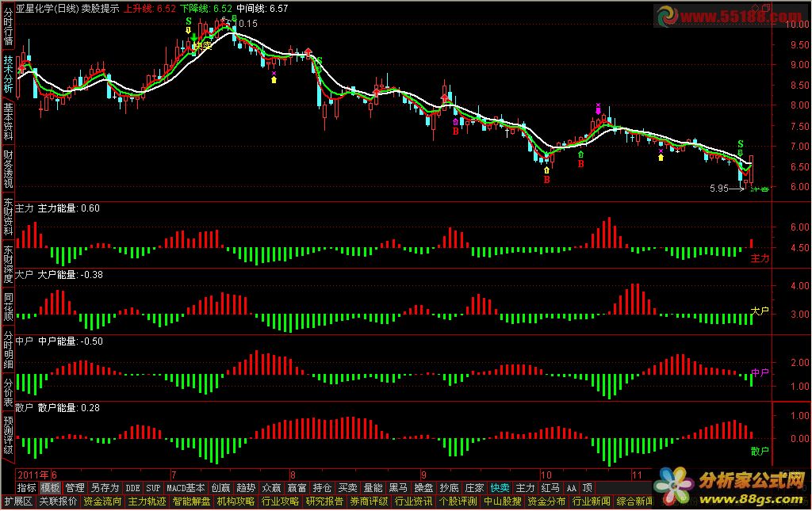The image size is (812, 511).
Task: Select the 中山股搜 tab
Action: 503,501
